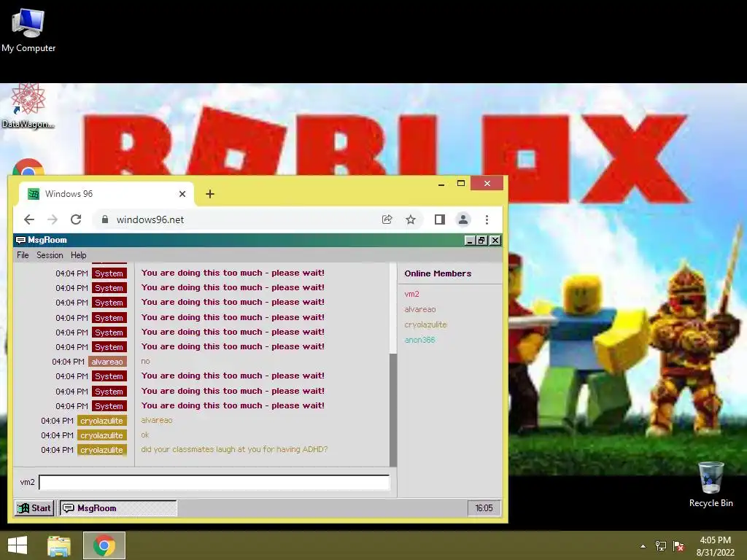Image resolution: width=747 pixels, height=560 pixels.
Task: Click the alvareao name tag on the 'no' message
Action: click(107, 362)
